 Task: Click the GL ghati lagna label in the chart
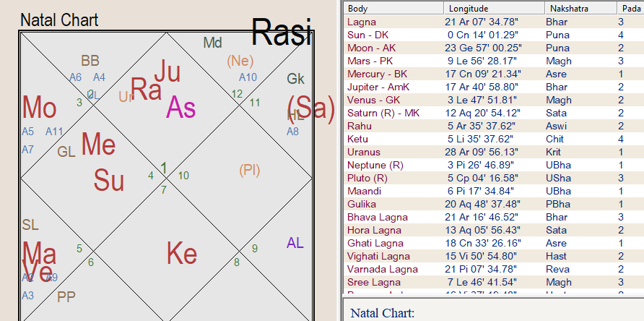(66, 152)
